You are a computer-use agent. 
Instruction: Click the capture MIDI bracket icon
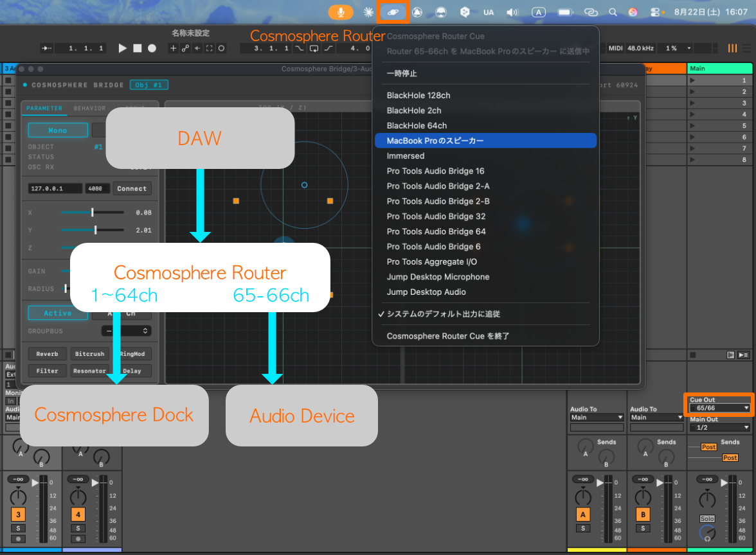[x=210, y=48]
